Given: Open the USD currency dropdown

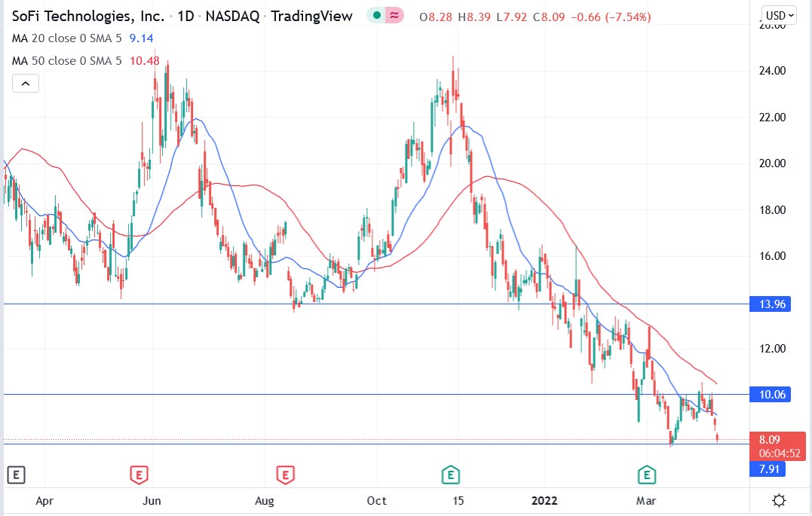Looking at the screenshot, I should click(780, 14).
